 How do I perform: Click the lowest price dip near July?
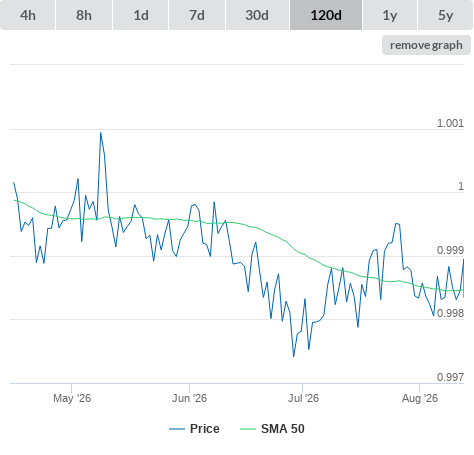294,356
